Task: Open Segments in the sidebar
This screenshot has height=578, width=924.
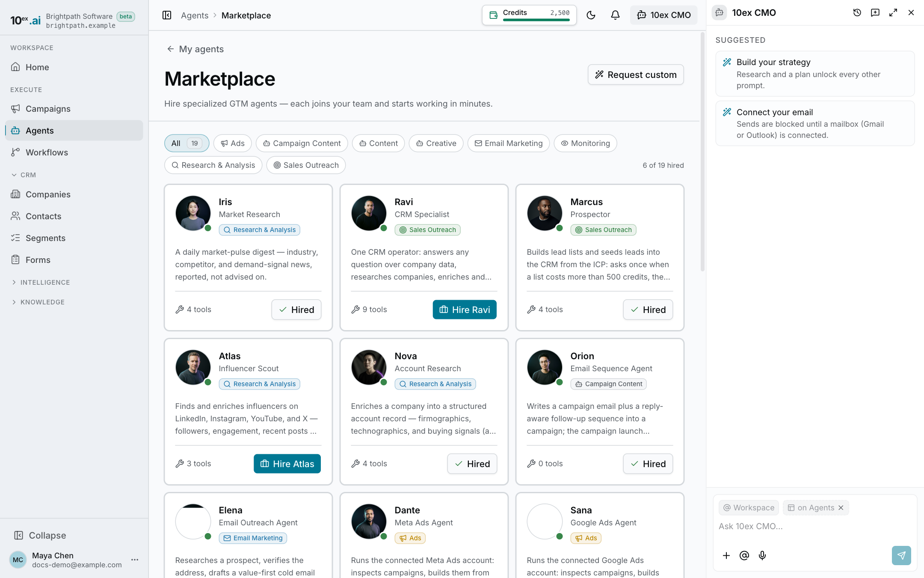Action: 74,238
